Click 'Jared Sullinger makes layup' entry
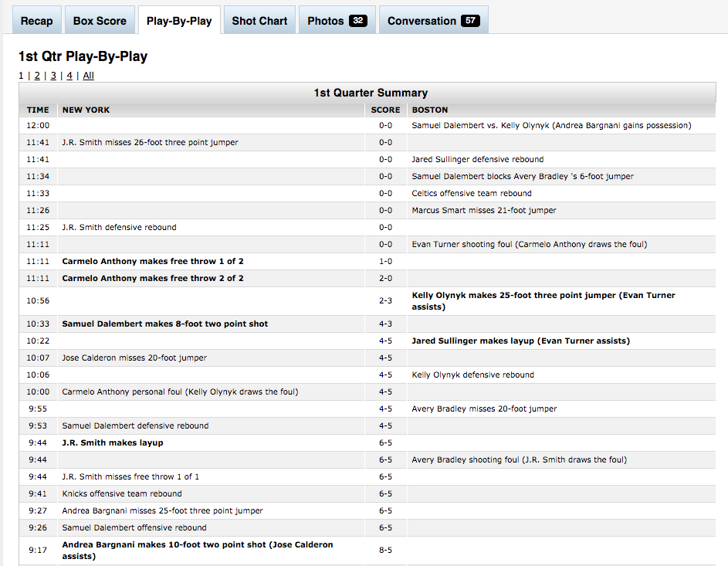Viewport: 728px width, 566px height. point(521,341)
